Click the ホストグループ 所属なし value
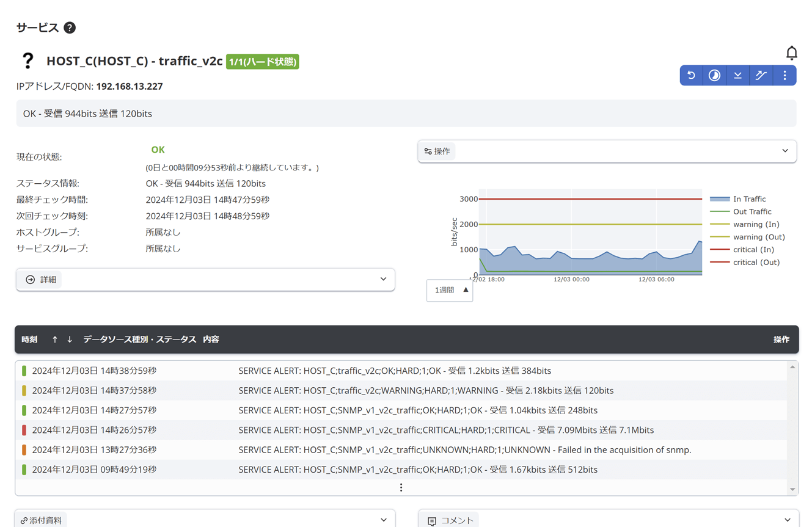The height and width of the screenshot is (527, 812). [x=163, y=232]
